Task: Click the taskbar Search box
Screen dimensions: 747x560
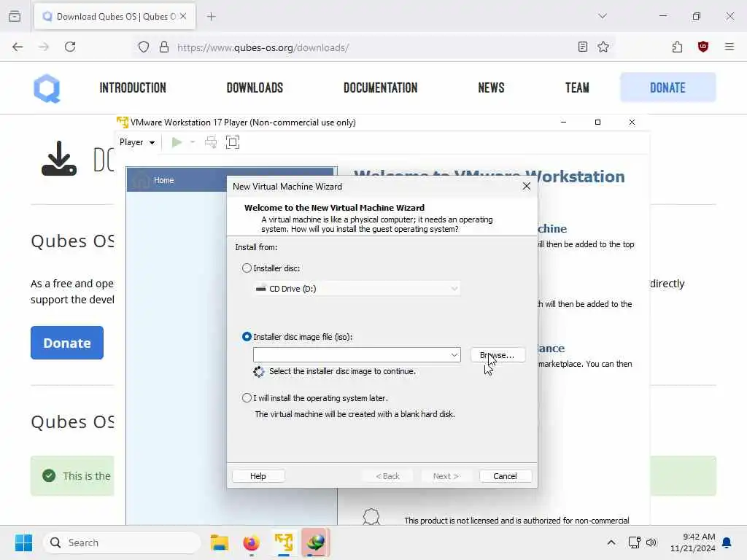Action: point(123,542)
